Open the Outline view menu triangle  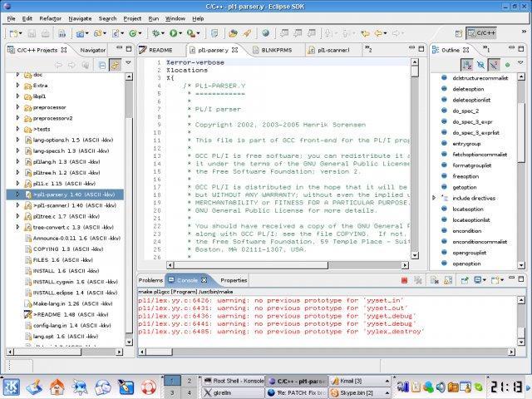(x=520, y=63)
